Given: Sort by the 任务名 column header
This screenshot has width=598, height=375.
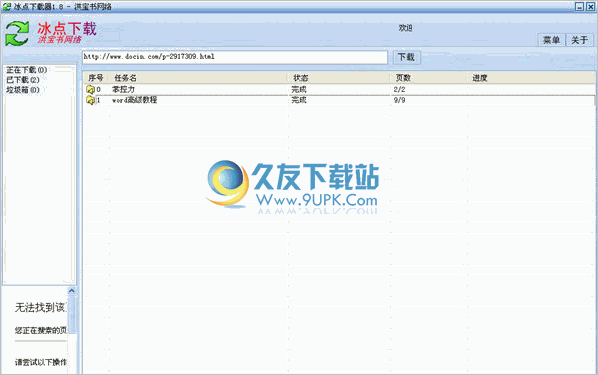Looking at the screenshot, I should (x=125, y=78).
